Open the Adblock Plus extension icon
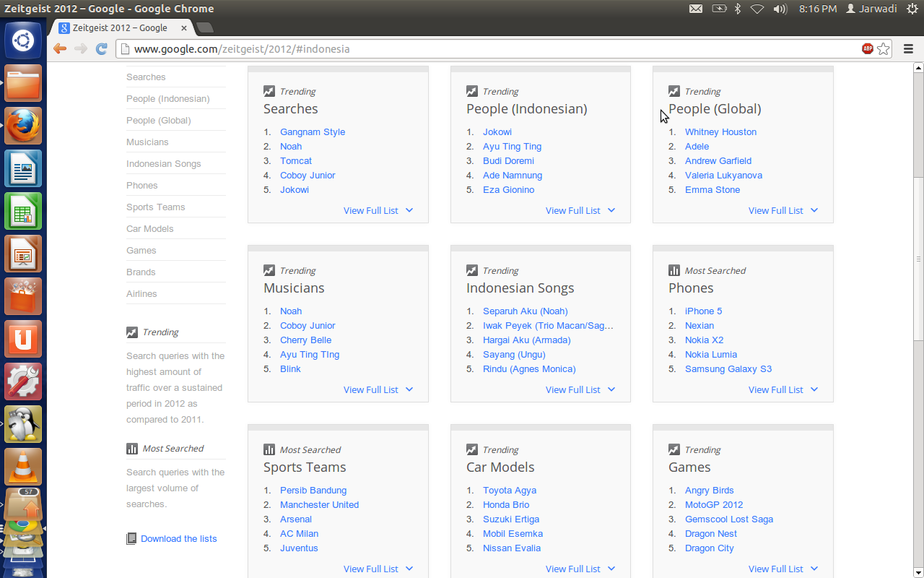The height and width of the screenshot is (578, 924). tap(867, 49)
